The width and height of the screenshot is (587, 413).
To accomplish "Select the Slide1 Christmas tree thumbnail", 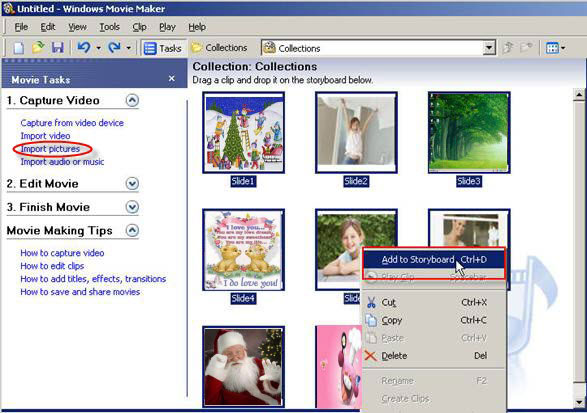I will point(244,133).
